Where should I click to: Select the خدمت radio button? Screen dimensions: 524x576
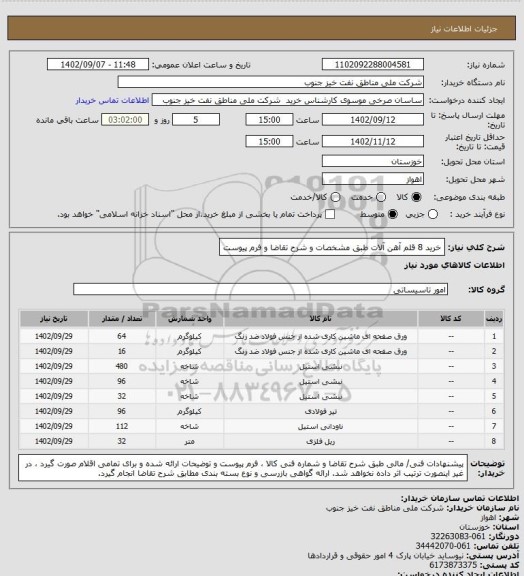tap(381, 197)
